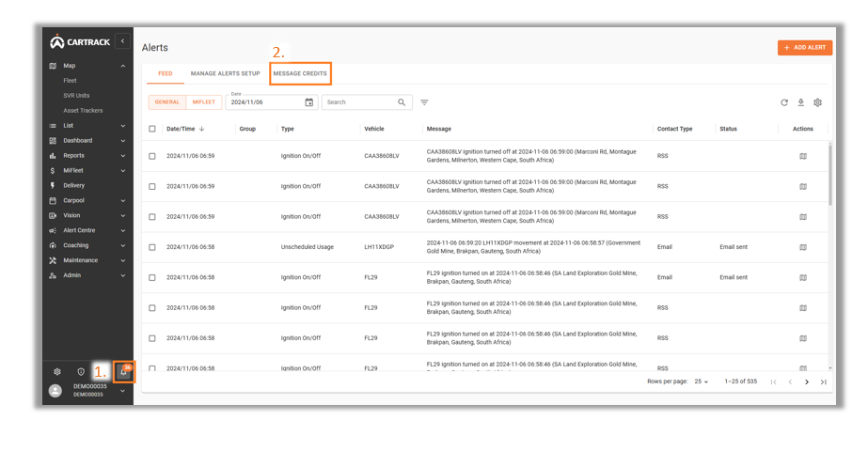Collapse the Cartrack sidebar with the arrow

(x=122, y=41)
